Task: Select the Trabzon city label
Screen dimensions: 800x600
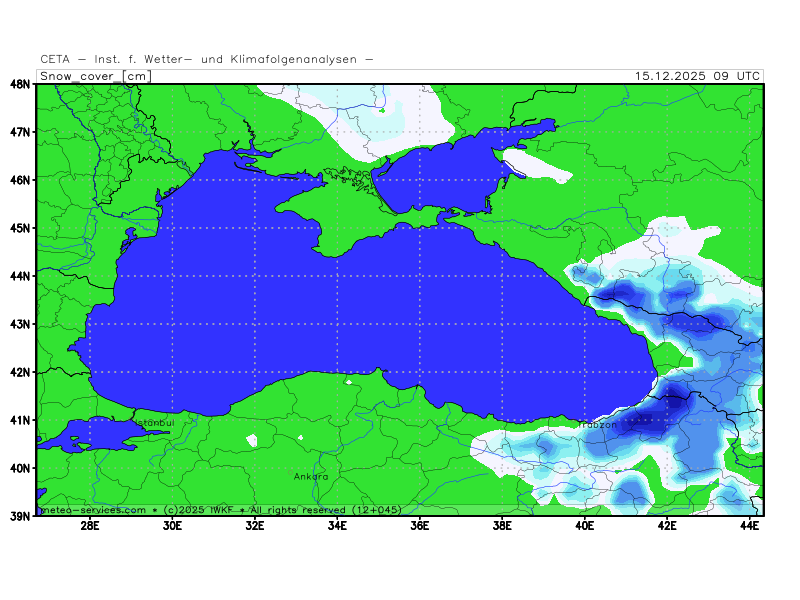Action: coord(597,425)
